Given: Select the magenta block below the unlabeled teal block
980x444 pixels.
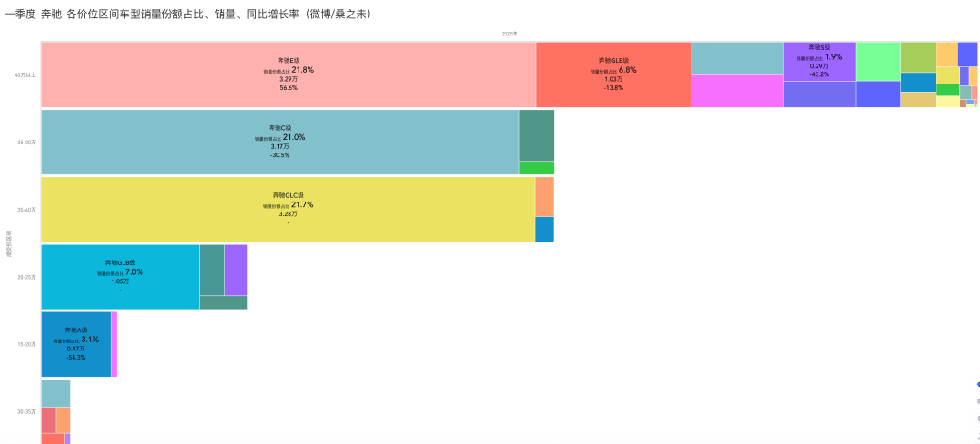Looking at the screenshot, I should pyautogui.click(x=737, y=92).
